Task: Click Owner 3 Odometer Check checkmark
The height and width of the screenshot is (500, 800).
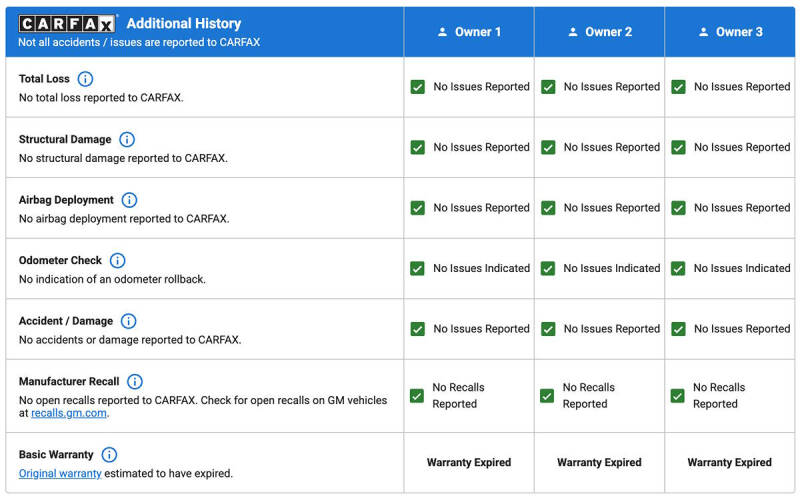Action: (x=678, y=269)
